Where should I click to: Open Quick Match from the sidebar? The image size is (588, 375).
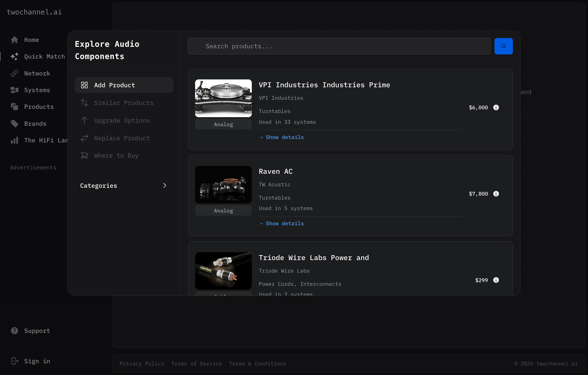point(44,56)
